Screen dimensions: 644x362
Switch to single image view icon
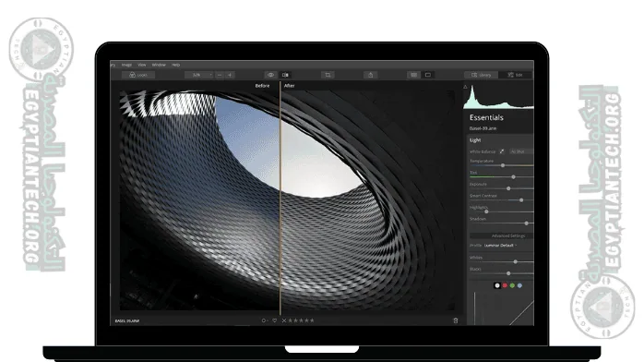tap(428, 75)
